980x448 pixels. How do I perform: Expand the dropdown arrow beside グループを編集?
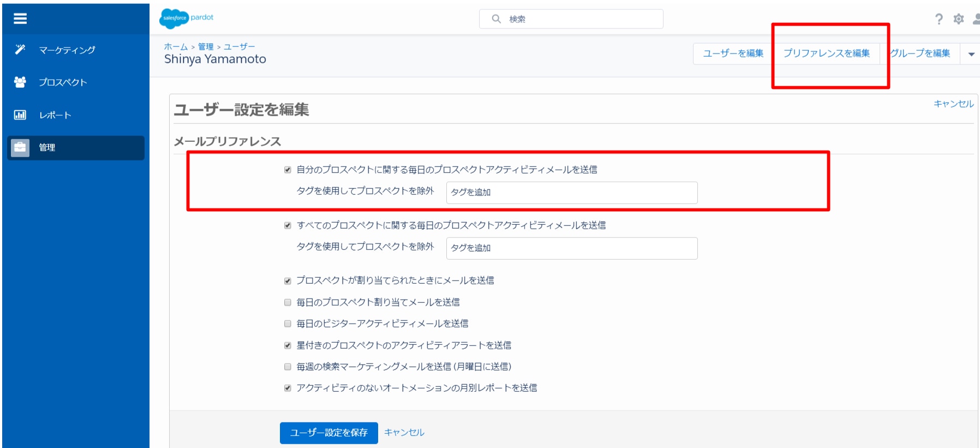(x=971, y=54)
